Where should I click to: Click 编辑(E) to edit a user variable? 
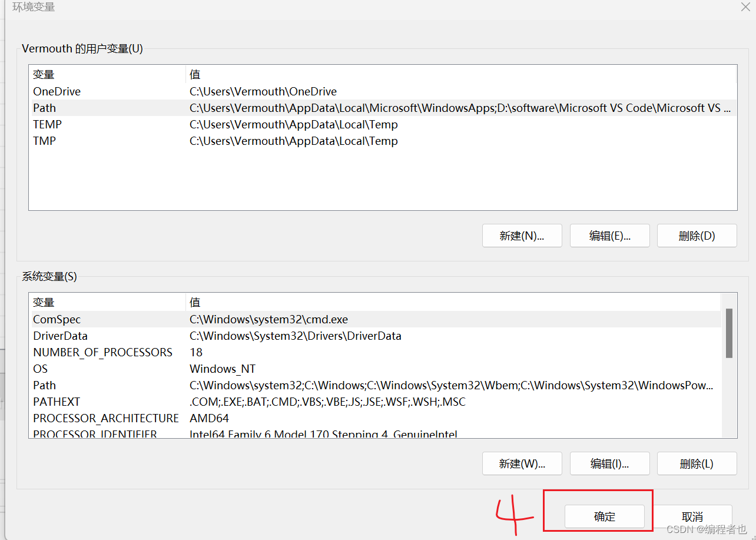[609, 235]
